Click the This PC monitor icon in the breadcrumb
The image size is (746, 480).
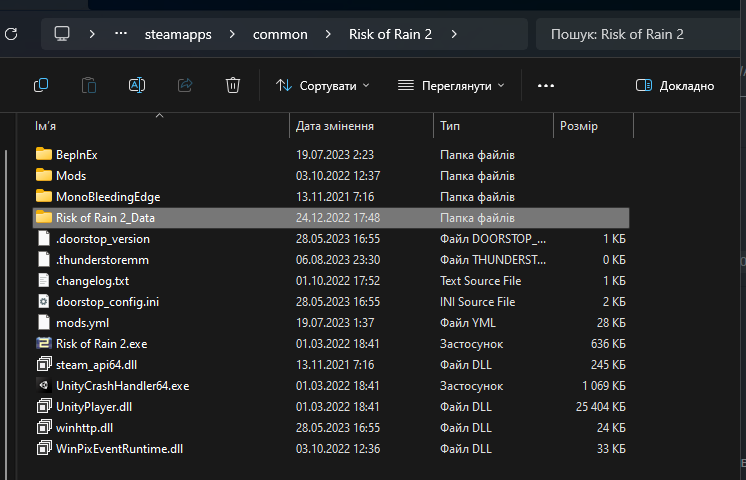click(62, 34)
